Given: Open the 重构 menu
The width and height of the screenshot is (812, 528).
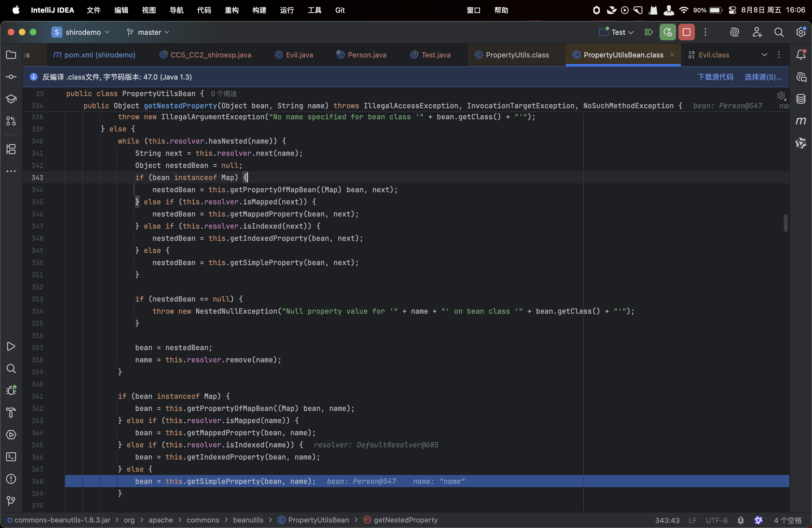Looking at the screenshot, I should [x=231, y=10].
